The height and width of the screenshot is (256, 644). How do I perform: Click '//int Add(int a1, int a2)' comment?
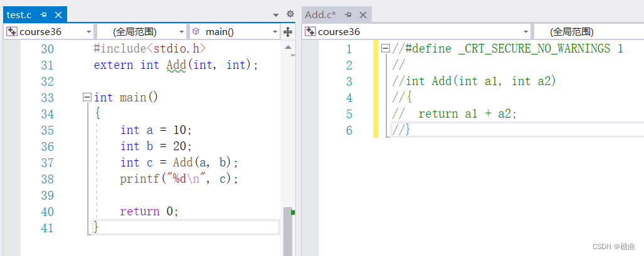(x=474, y=81)
